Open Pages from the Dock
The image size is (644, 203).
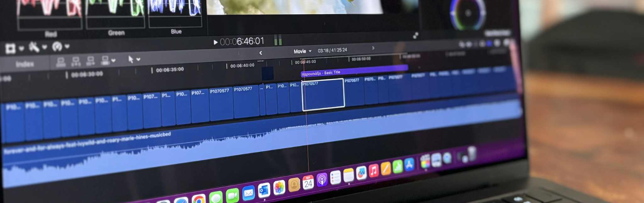coord(386,168)
